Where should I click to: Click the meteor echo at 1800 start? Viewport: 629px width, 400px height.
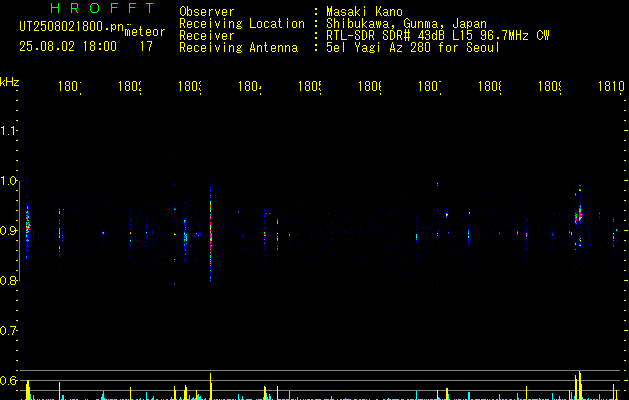coord(27,225)
